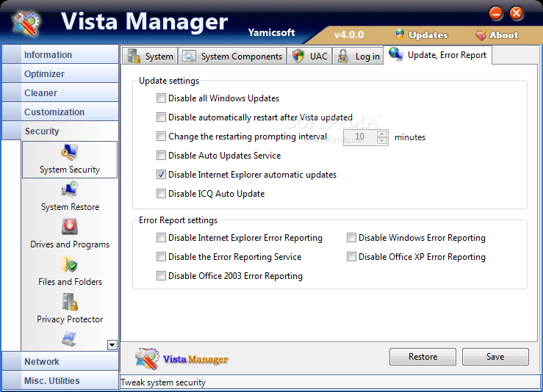
Task: Click the System Components tab icon
Action: (190, 56)
